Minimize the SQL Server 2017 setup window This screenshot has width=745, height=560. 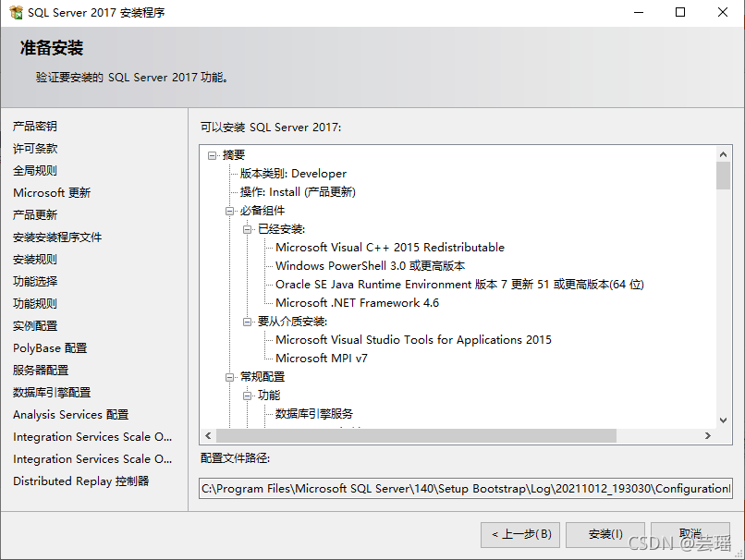639,12
